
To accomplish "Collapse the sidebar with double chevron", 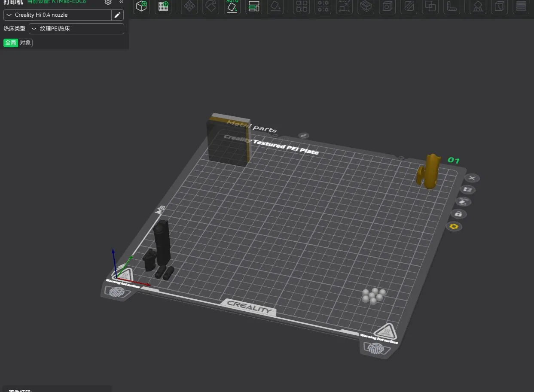I will [x=121, y=2].
